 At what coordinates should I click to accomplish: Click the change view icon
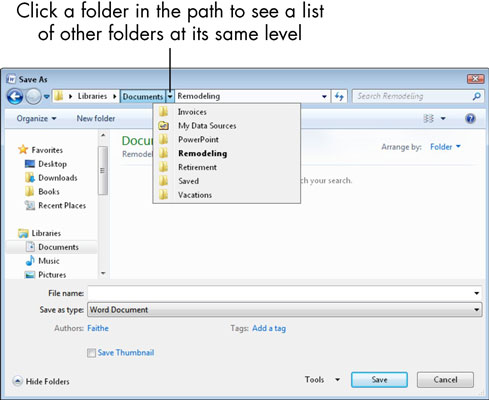tap(429, 118)
